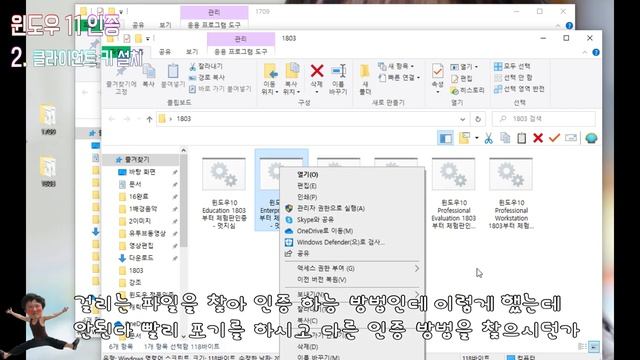The height and width of the screenshot is (360, 640).
Task: Click the Move to (이동 위치) ribbon icon
Action: [270, 71]
